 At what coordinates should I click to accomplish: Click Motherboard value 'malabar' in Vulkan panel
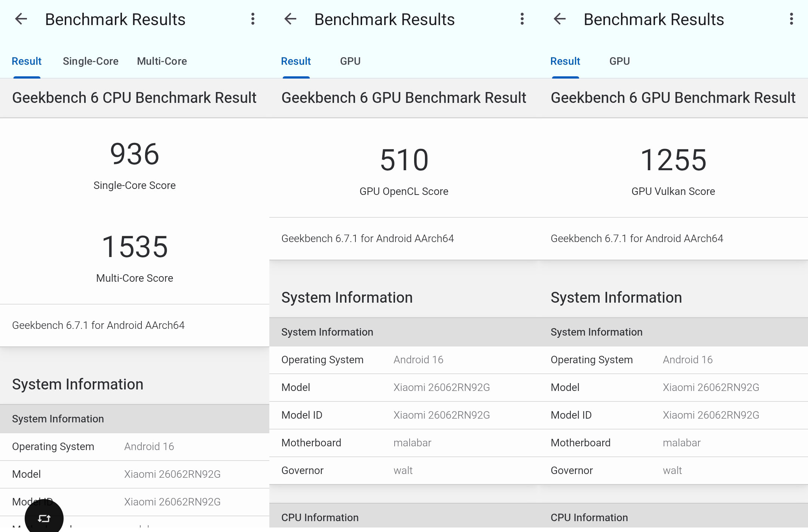[x=682, y=443]
